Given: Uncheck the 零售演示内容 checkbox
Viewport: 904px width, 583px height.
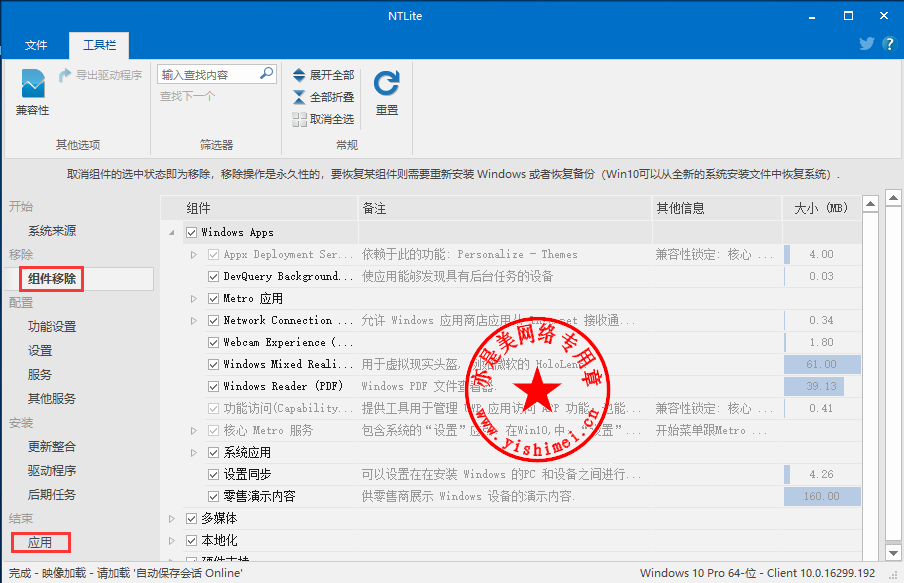Looking at the screenshot, I should (x=213, y=497).
